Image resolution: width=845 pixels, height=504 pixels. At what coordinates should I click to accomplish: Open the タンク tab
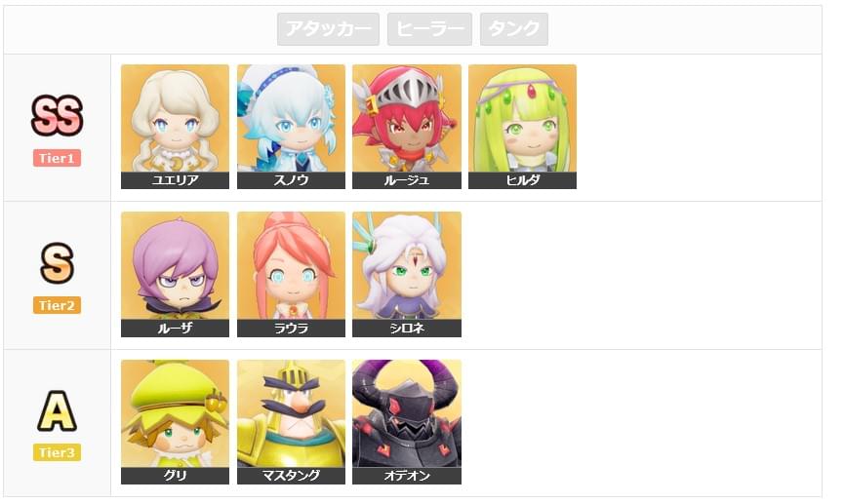tap(514, 29)
